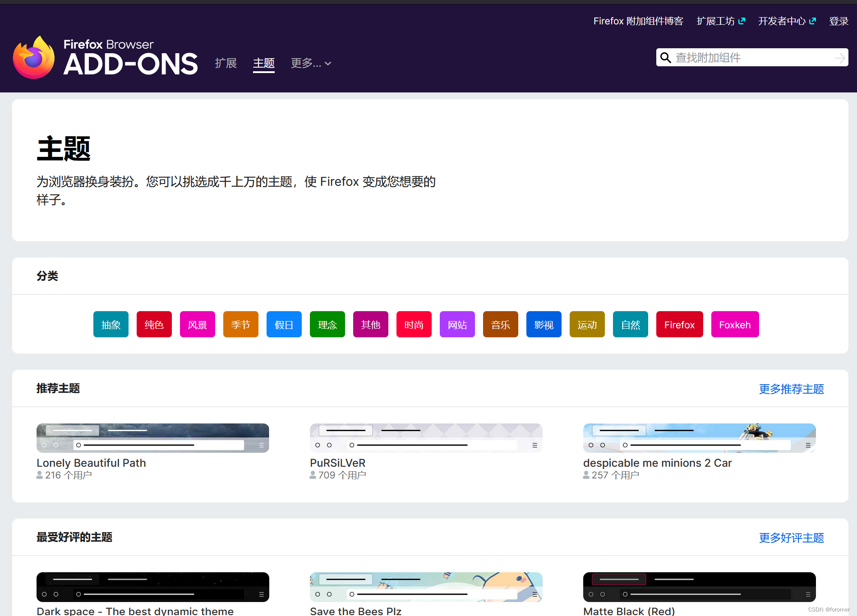Open the 更多推荐主题 link

click(792, 389)
